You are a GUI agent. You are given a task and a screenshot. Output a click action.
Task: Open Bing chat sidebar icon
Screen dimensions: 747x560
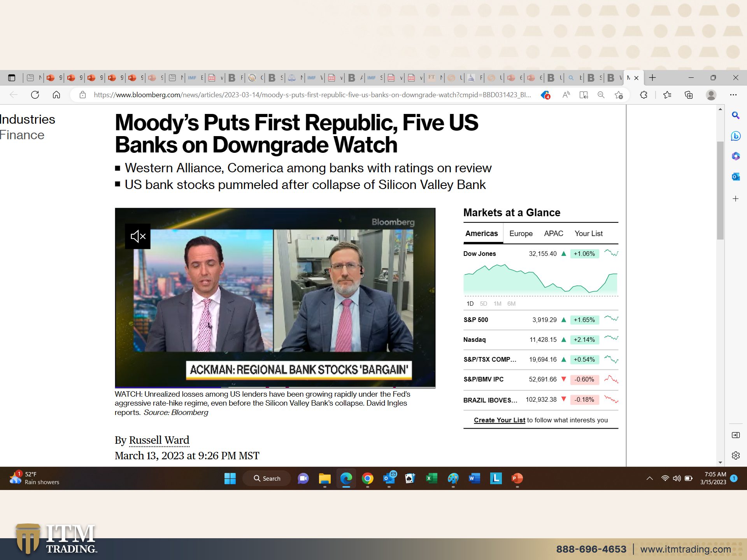coord(735,136)
